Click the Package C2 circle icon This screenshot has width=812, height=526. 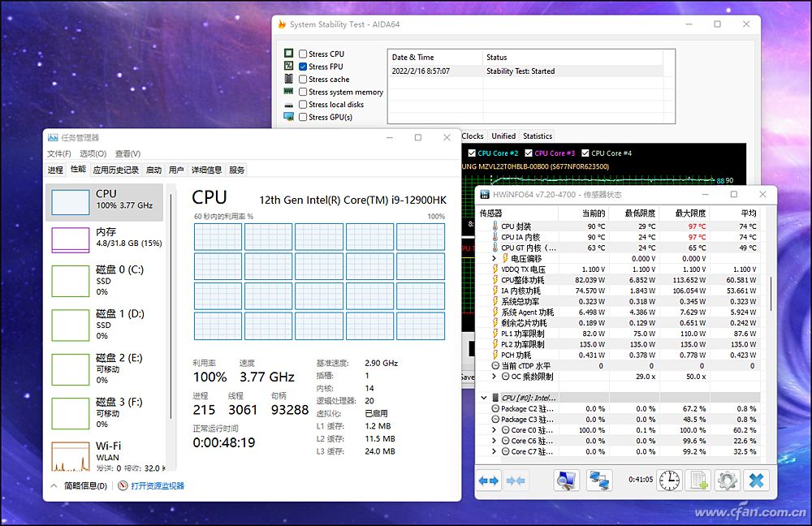(x=495, y=408)
